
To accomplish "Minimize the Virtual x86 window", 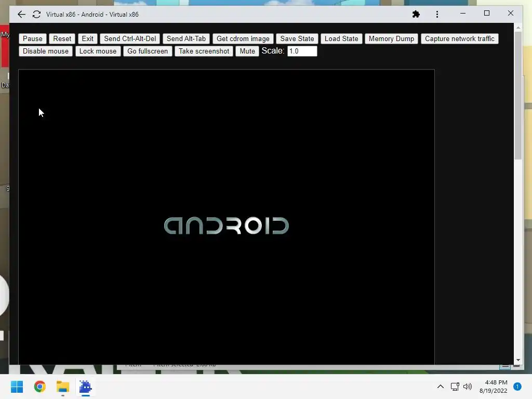I will pyautogui.click(x=463, y=13).
